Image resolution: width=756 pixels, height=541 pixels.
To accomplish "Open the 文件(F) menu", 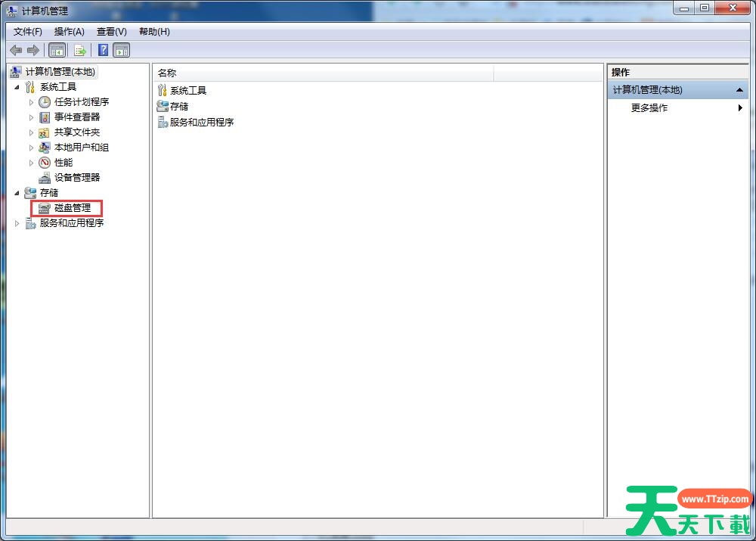I will (27, 31).
